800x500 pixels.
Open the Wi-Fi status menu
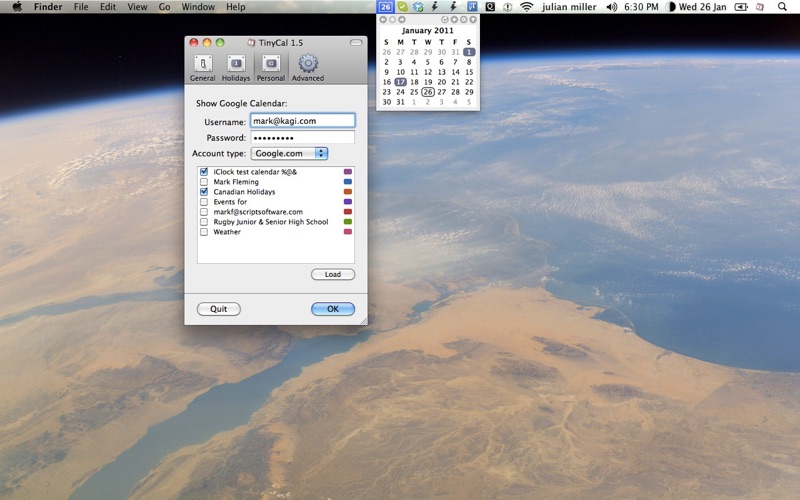click(526, 7)
